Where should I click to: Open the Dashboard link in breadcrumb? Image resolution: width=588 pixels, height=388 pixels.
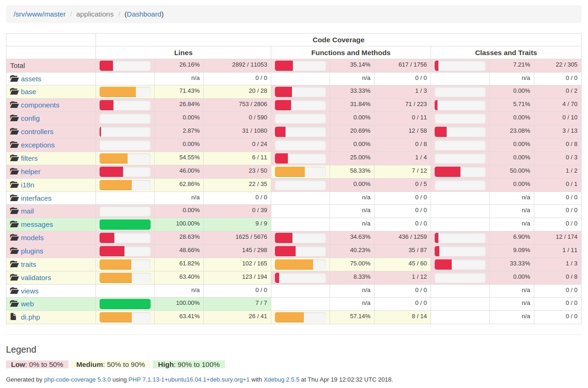[144, 14]
